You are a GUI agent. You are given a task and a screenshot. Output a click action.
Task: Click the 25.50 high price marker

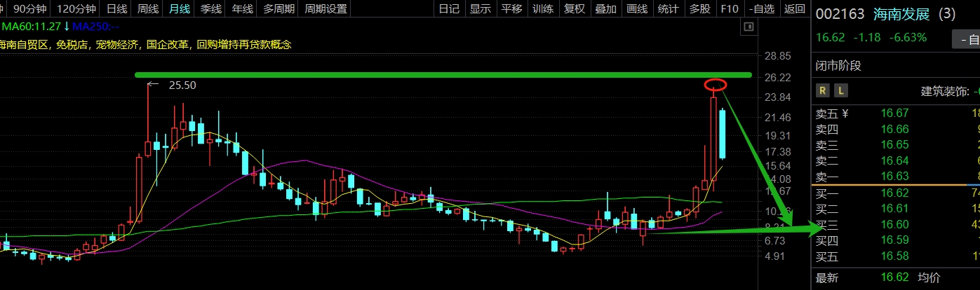pos(182,85)
